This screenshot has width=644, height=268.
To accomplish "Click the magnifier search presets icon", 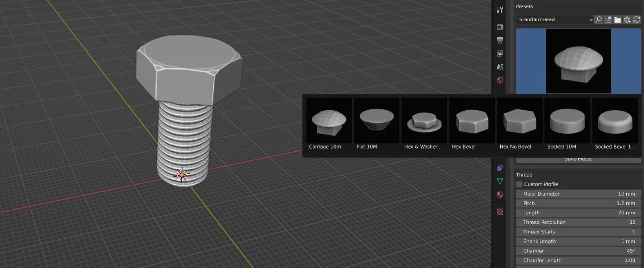I will click(599, 19).
